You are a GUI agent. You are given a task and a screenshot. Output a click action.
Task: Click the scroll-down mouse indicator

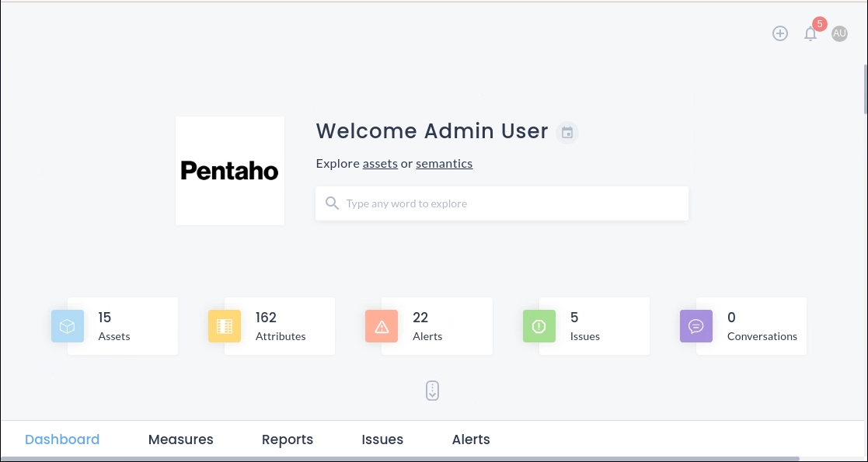433,391
